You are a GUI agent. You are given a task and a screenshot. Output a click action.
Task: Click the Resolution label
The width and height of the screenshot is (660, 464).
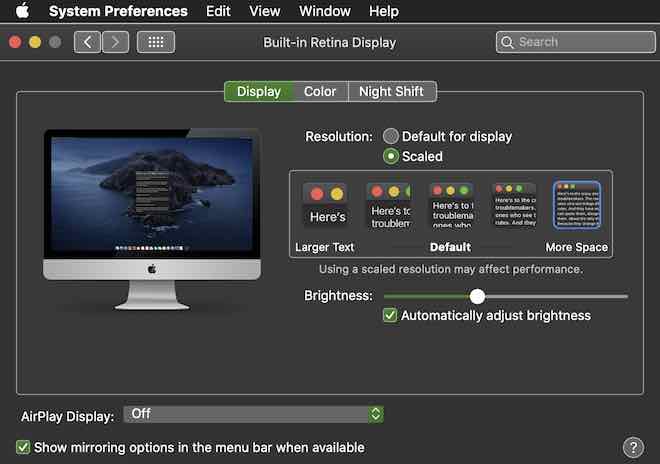click(339, 136)
